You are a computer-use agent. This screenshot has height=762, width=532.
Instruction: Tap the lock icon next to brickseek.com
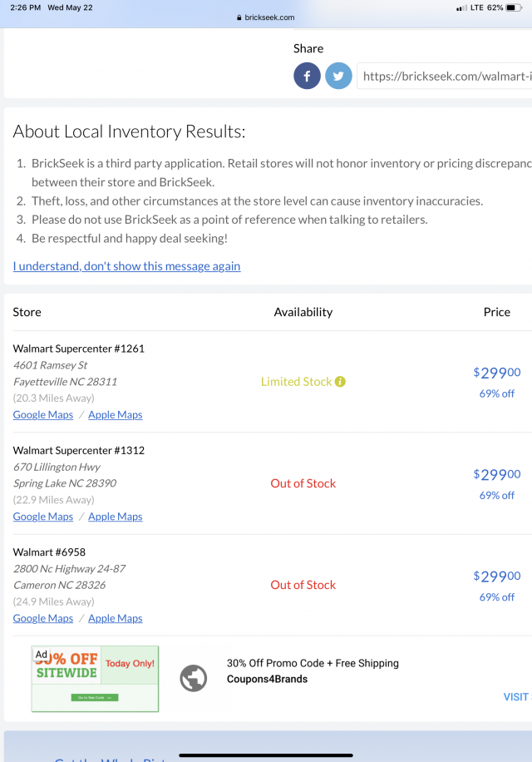239,17
